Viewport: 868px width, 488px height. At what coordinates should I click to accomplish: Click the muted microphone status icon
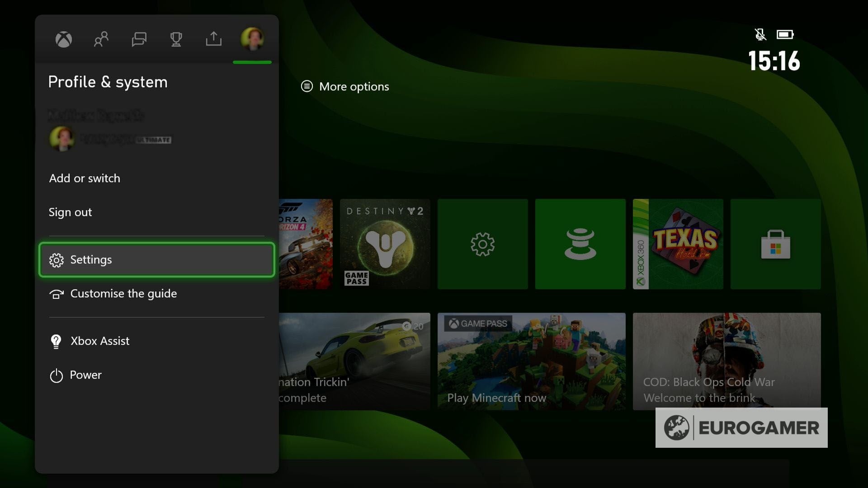pos(761,34)
